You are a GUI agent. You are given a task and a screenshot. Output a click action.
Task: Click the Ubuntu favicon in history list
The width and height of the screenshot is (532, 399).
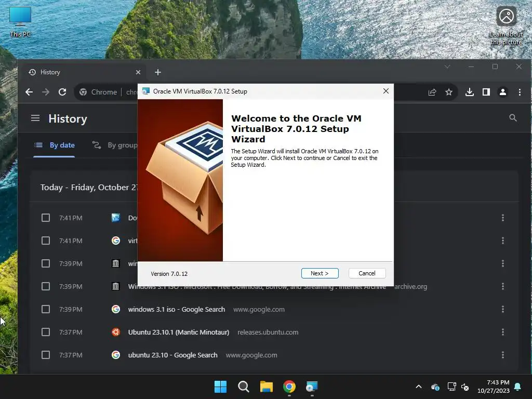point(116,332)
